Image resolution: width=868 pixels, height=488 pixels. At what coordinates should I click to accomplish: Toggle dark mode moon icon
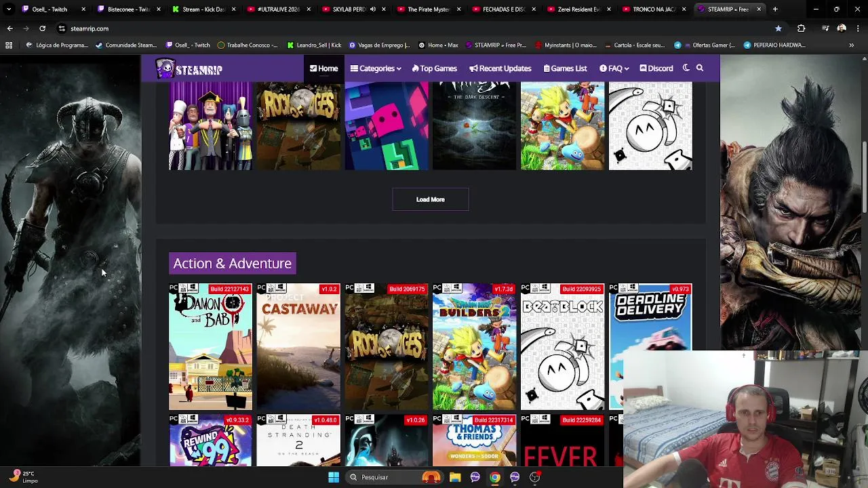[x=686, y=68]
